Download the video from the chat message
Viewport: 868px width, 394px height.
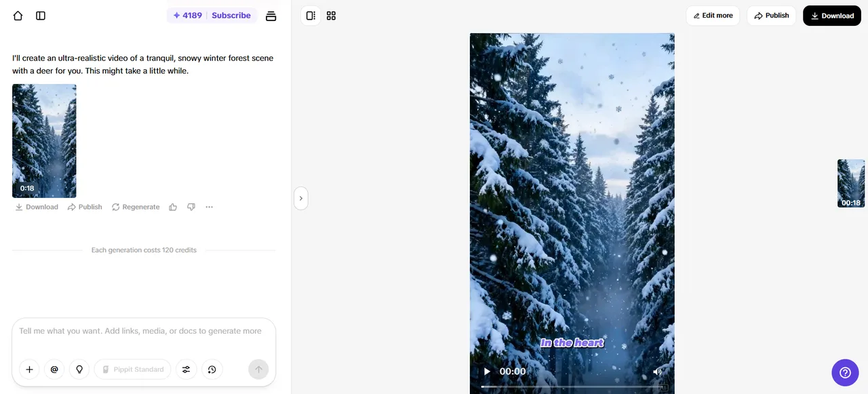click(37, 207)
